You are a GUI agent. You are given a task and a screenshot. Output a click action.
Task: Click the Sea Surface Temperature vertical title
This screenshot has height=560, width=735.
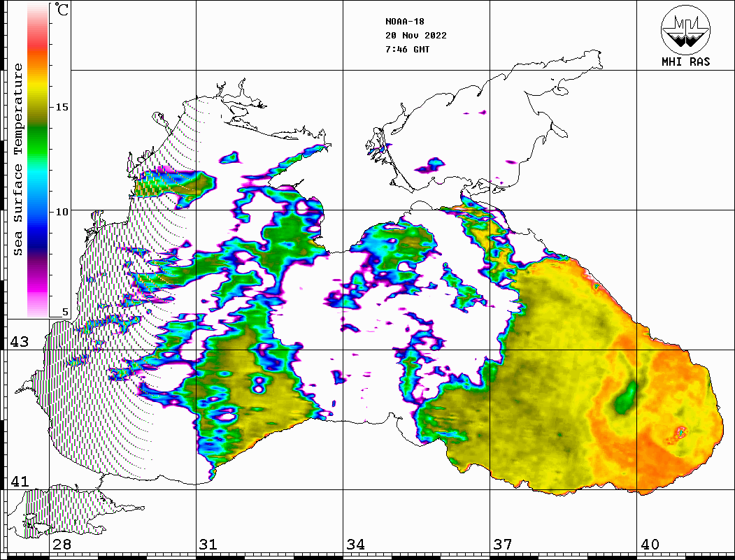pos(17,159)
